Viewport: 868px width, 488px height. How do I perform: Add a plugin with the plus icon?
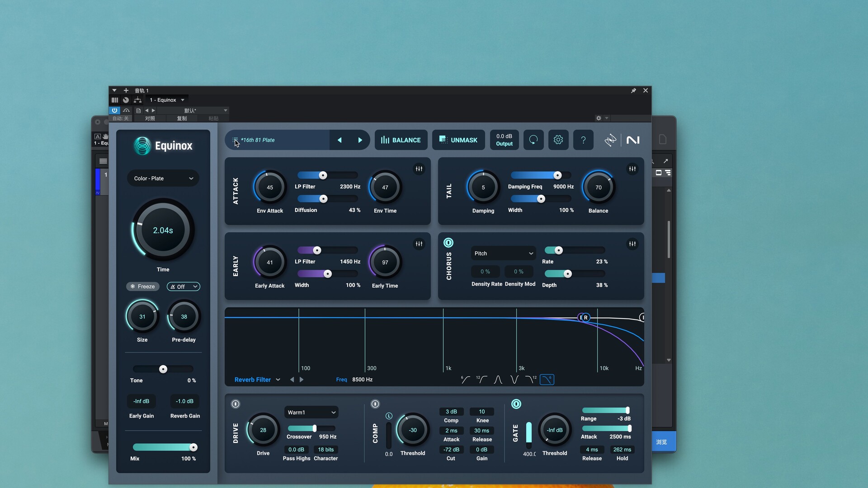pyautogui.click(x=126, y=90)
